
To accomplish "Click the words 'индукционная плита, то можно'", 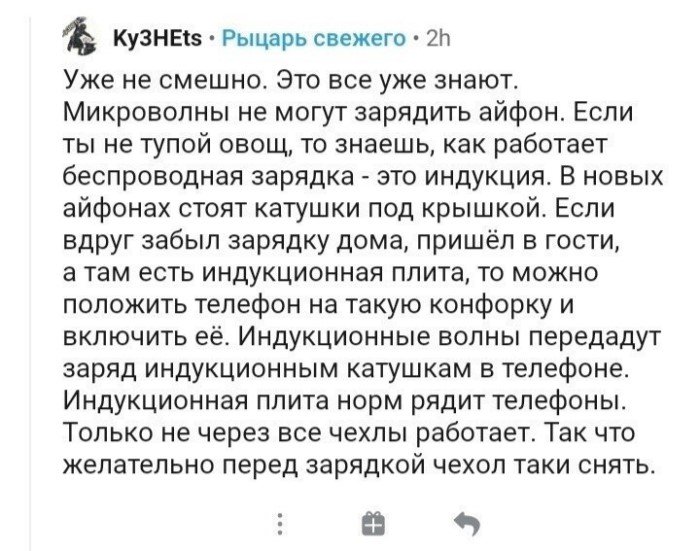I will 400,273.
